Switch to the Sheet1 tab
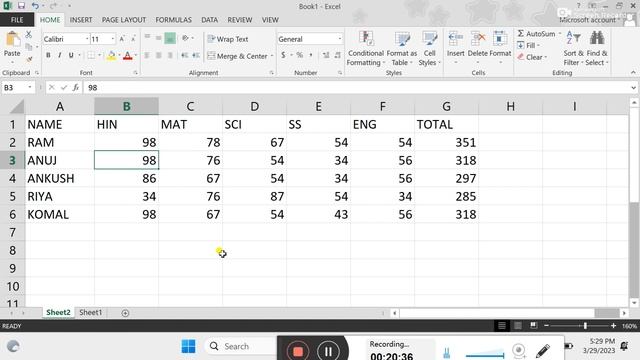The height and width of the screenshot is (360, 640). coord(90,313)
